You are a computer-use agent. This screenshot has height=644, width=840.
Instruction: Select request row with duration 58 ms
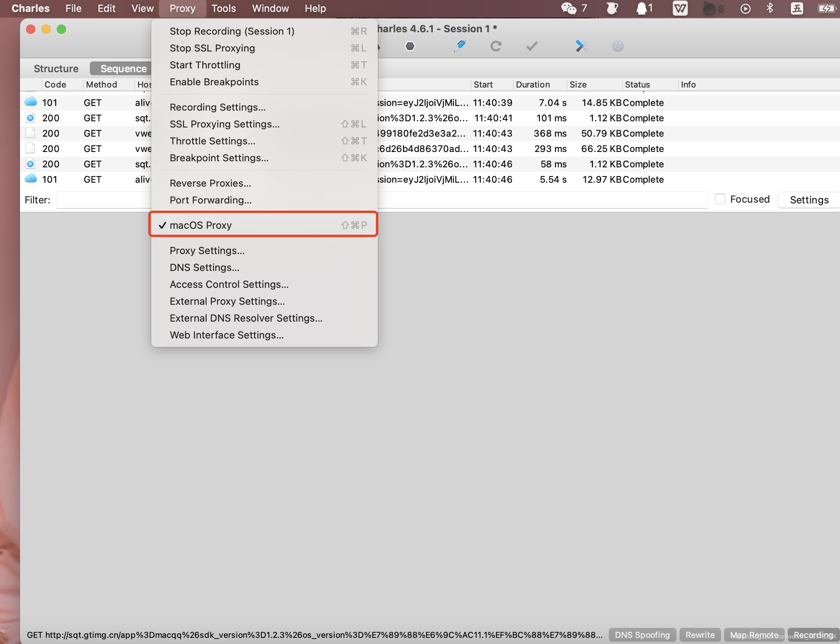430,164
